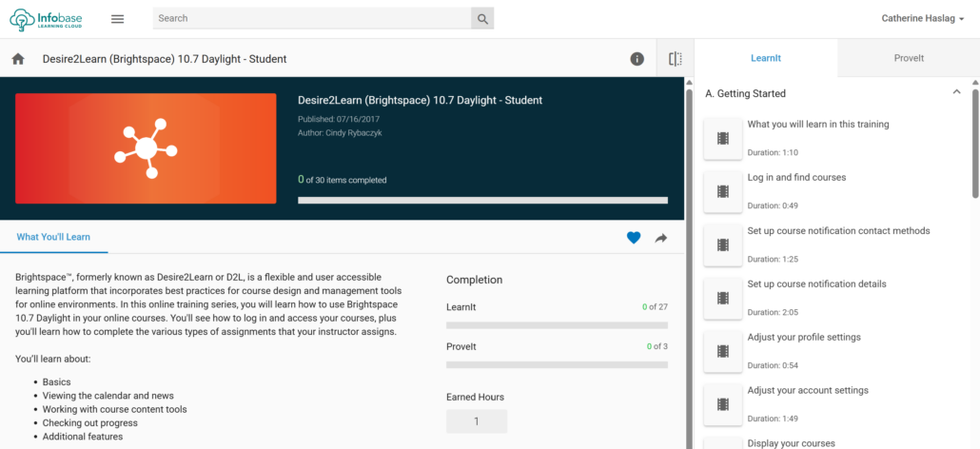
Task: Click the Earned Hours label
Action: (475, 398)
